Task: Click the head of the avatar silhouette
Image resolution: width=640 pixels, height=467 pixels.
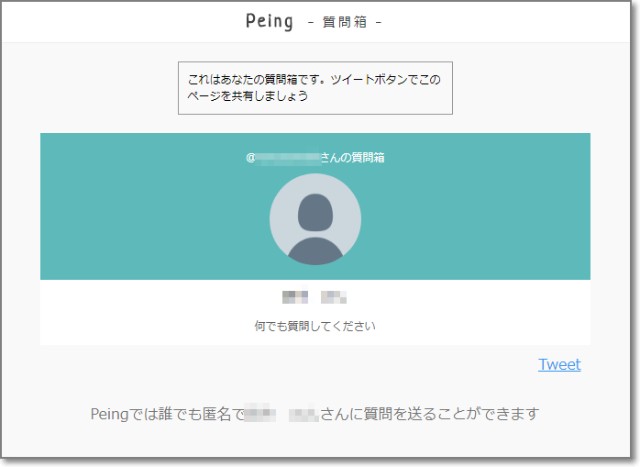Action: [315, 210]
